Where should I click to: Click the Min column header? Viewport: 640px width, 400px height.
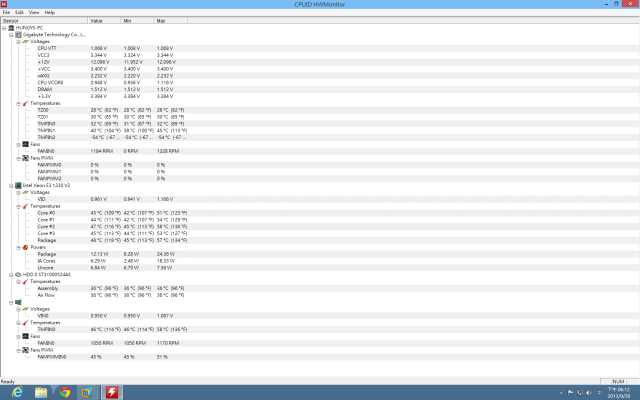pyautogui.click(x=138, y=20)
